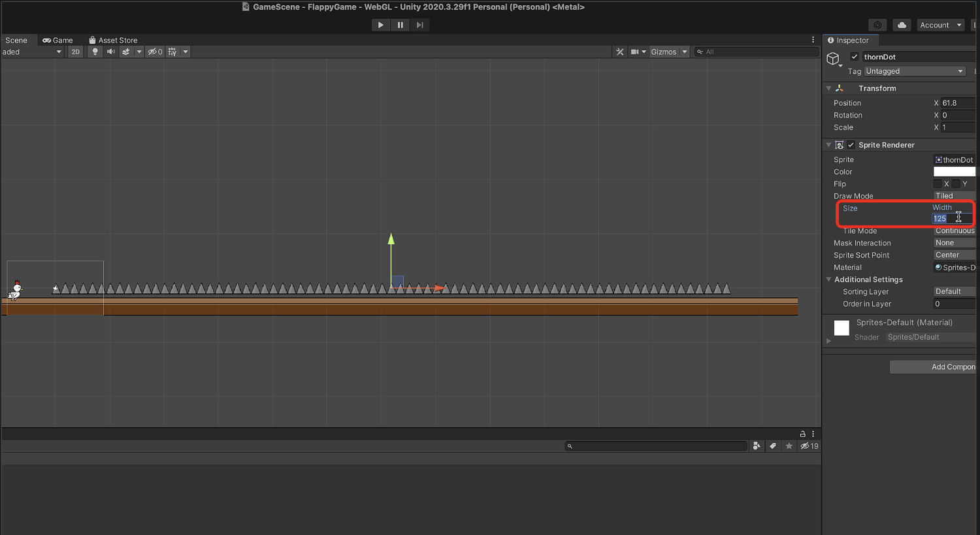Open the Collab history icon
Image resolution: width=980 pixels, height=535 pixels.
(877, 25)
